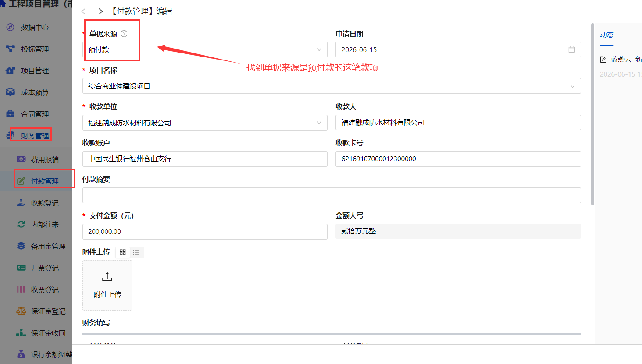Click the 合同管理 briefcase icon
642x364 pixels.
[x=11, y=114]
